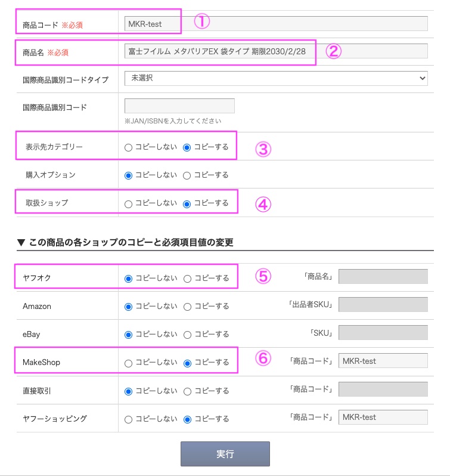Image resolution: width=450 pixels, height=476 pixels.
Task: Click eBay SKU input field
Action: [x=383, y=333]
